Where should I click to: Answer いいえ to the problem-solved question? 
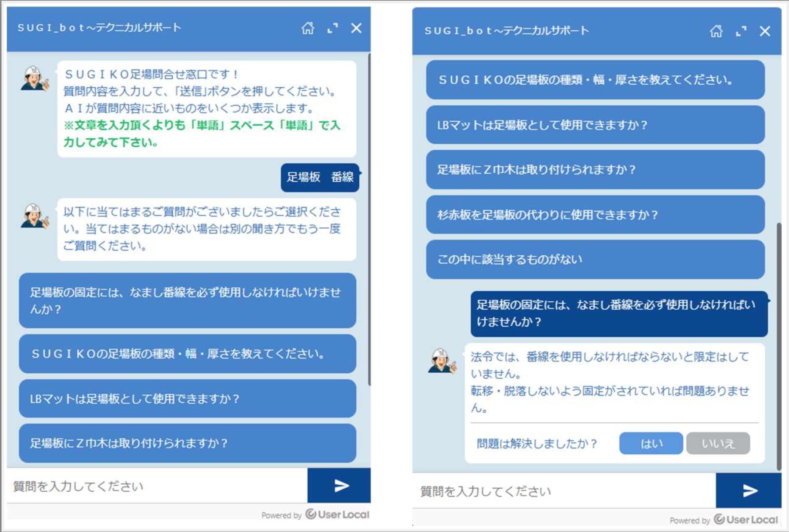coord(718,443)
